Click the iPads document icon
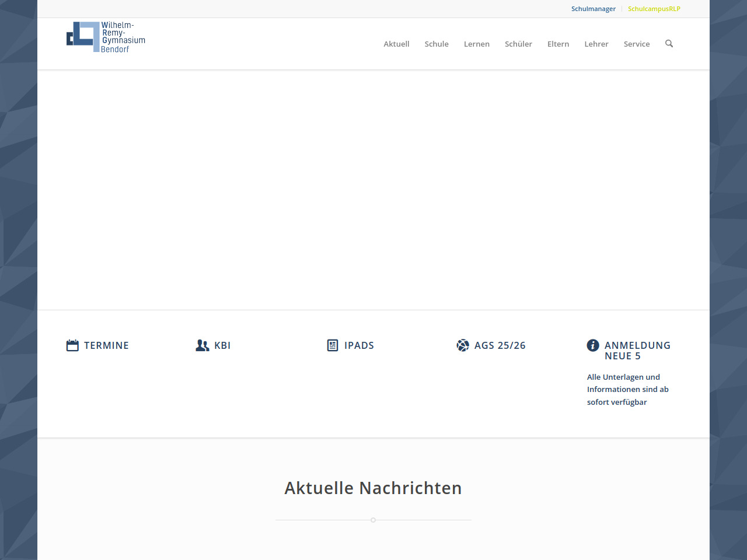Screen dimensions: 747x560 333,345
